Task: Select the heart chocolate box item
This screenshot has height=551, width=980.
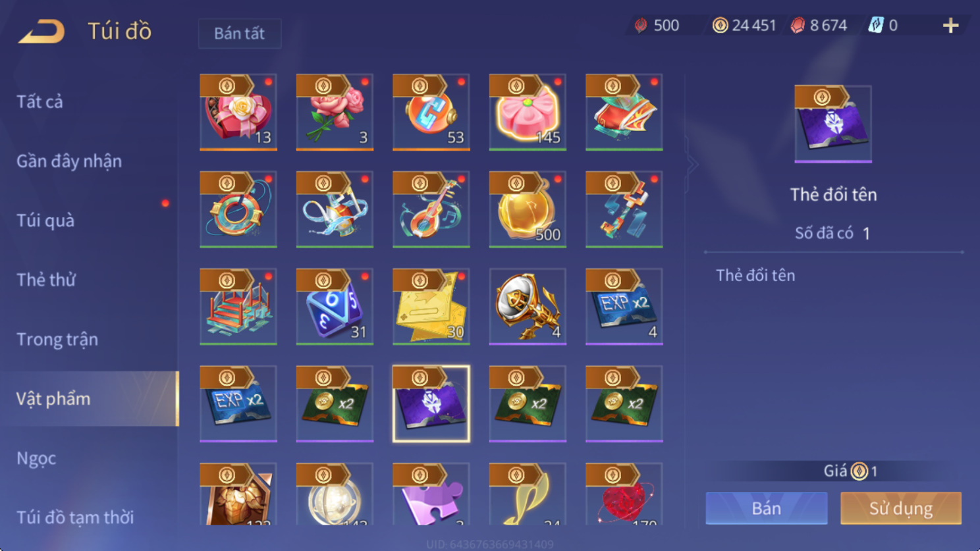Action: point(238,112)
